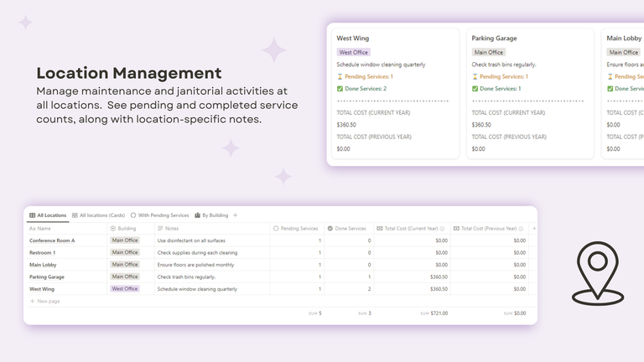The width and height of the screenshot is (644, 362).
Task: Click info icon beside Total Cost (Previous Year)
Action: pos(521,229)
